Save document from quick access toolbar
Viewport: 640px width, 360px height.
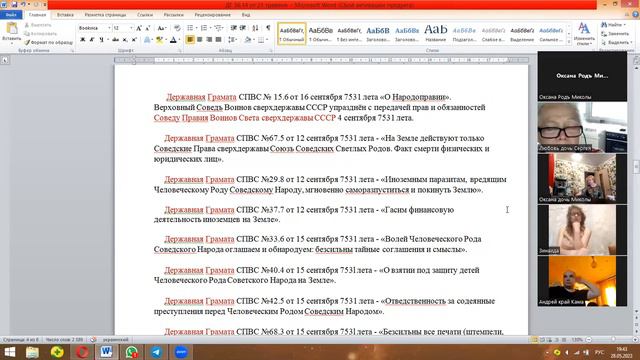pos(14,4)
